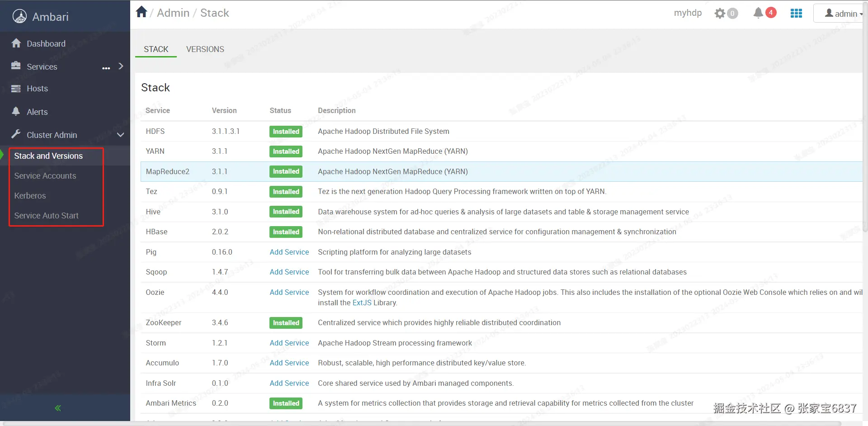Open Service Auto Start settings
Viewport: 868px width, 426px height.
[x=46, y=216]
